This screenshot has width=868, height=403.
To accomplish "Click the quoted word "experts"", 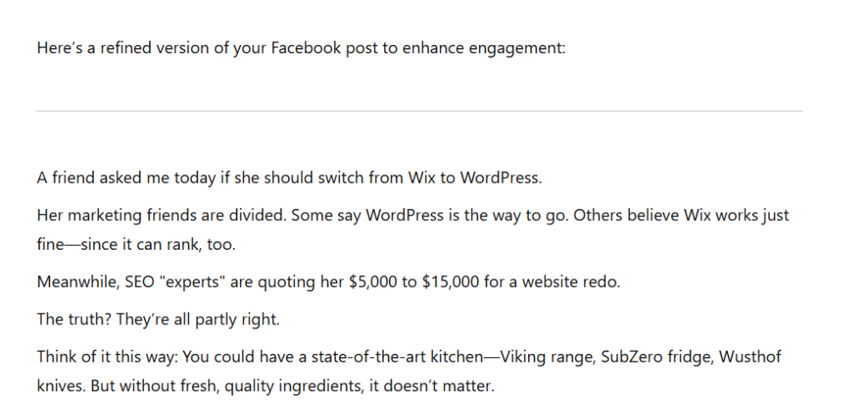I will click(x=187, y=283).
